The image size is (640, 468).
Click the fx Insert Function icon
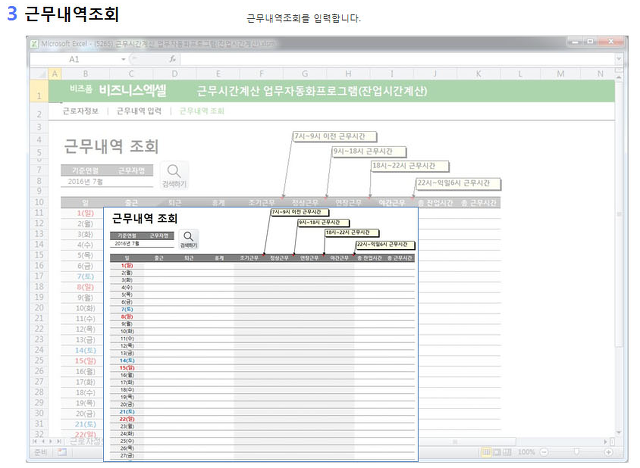173,59
